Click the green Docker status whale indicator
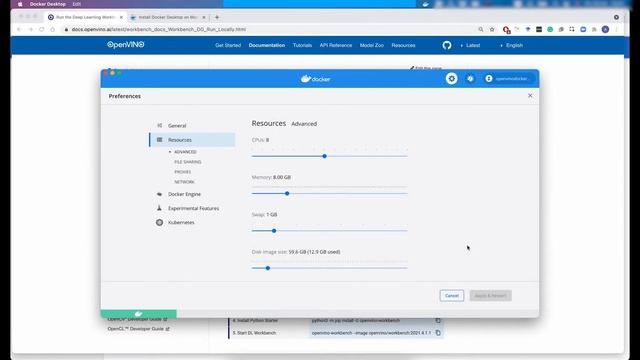This screenshot has width=640, height=360. pos(139,313)
